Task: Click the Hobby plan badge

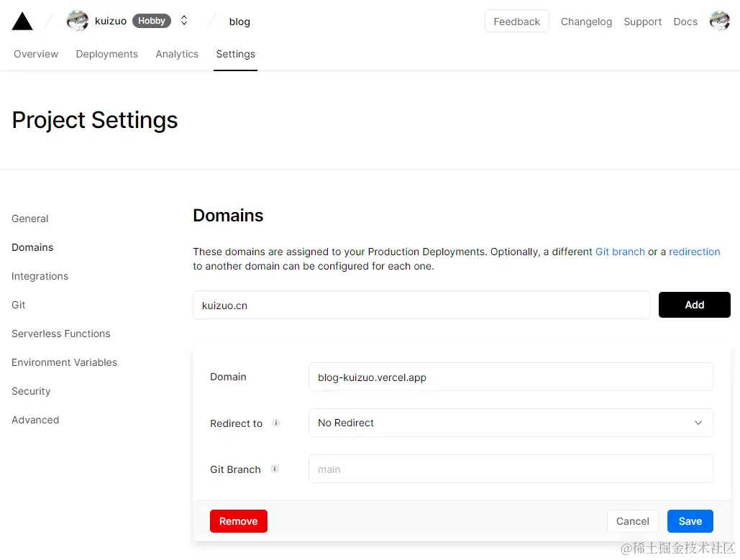Action: 152,21
